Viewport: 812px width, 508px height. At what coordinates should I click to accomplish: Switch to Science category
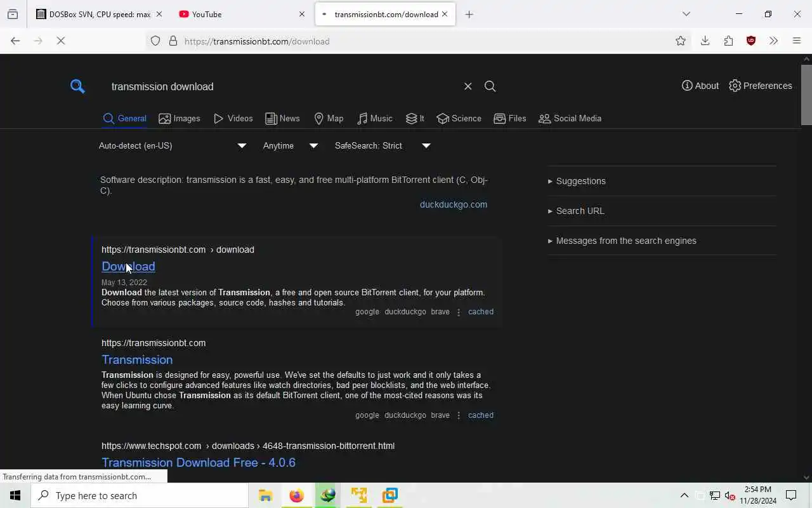point(459,119)
